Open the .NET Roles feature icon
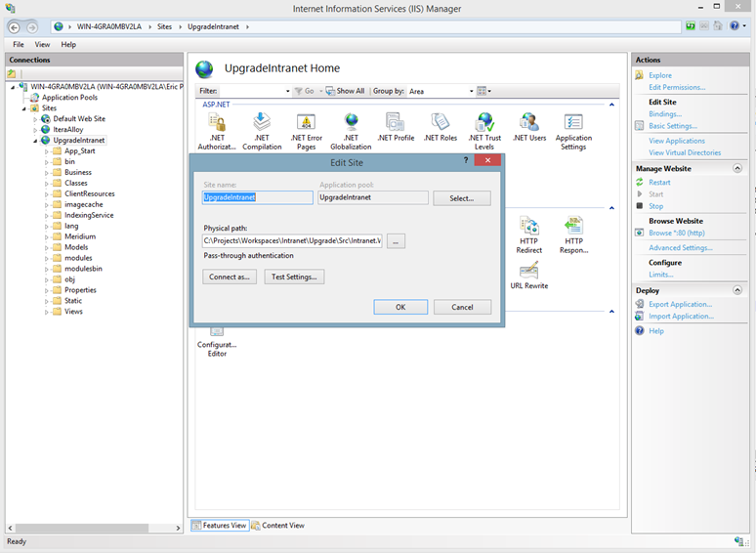 coord(441,123)
